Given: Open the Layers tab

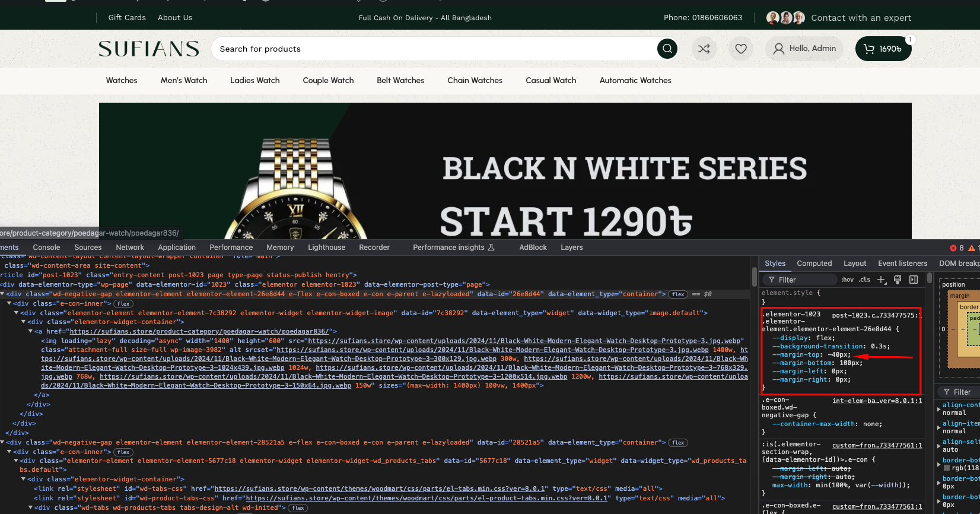Looking at the screenshot, I should (x=572, y=248).
